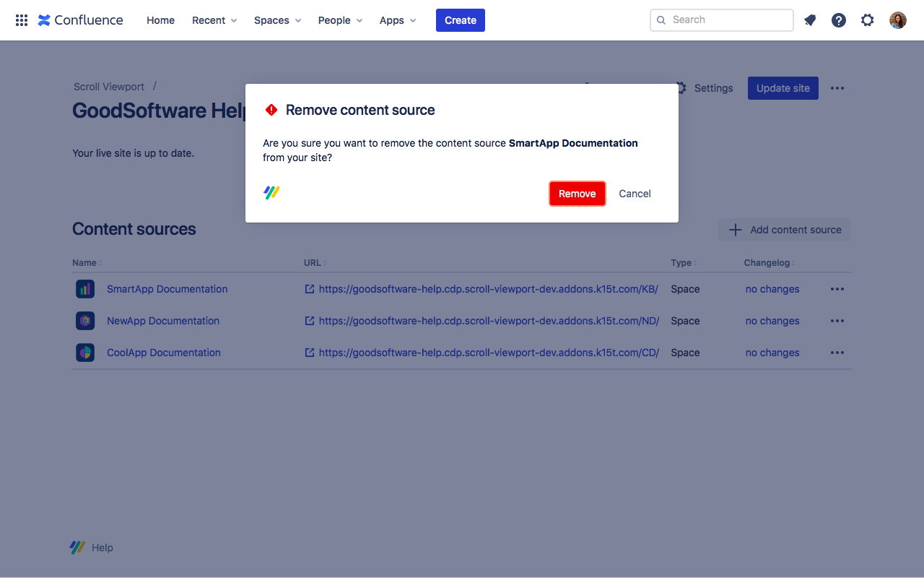
Task: Click the Scroll Viewport logo inside the dialog
Action: (x=271, y=192)
